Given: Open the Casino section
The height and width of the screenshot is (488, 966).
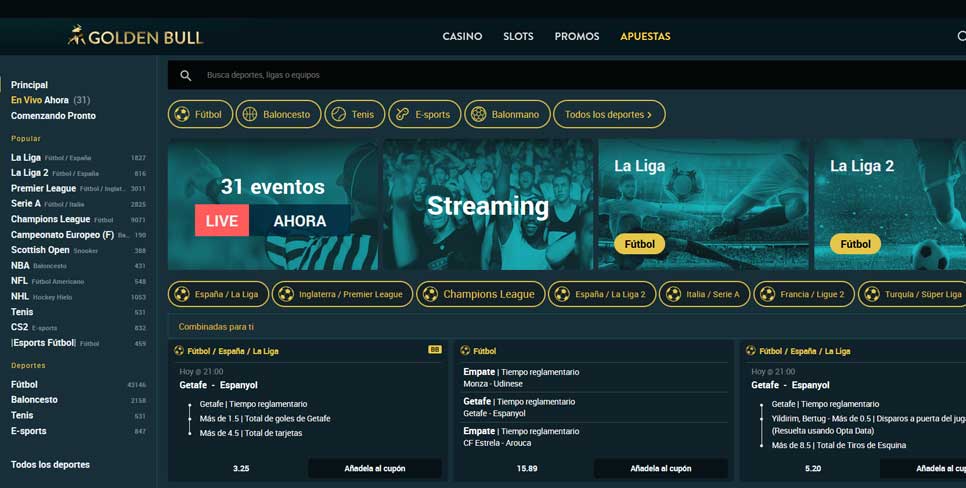Looking at the screenshot, I should pyautogui.click(x=462, y=36).
